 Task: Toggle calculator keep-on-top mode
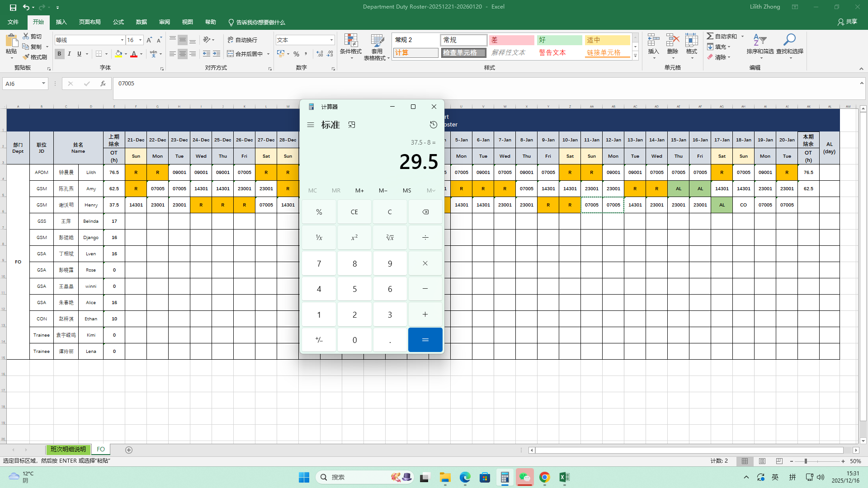[x=352, y=125]
